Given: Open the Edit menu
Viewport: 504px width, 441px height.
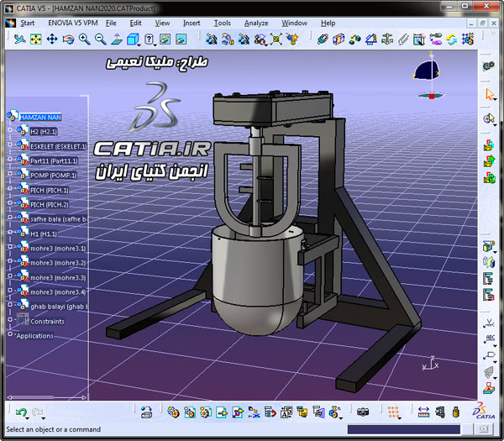Looking at the screenshot, I should point(135,24).
